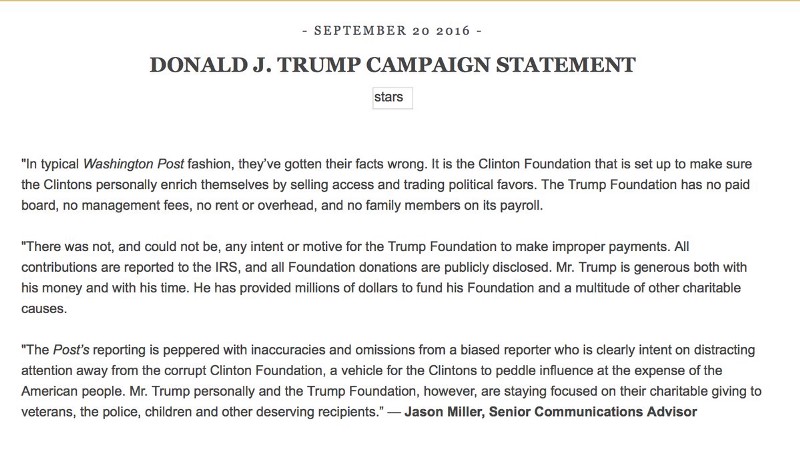Click the italic 'Washington Post' text

tap(133, 164)
